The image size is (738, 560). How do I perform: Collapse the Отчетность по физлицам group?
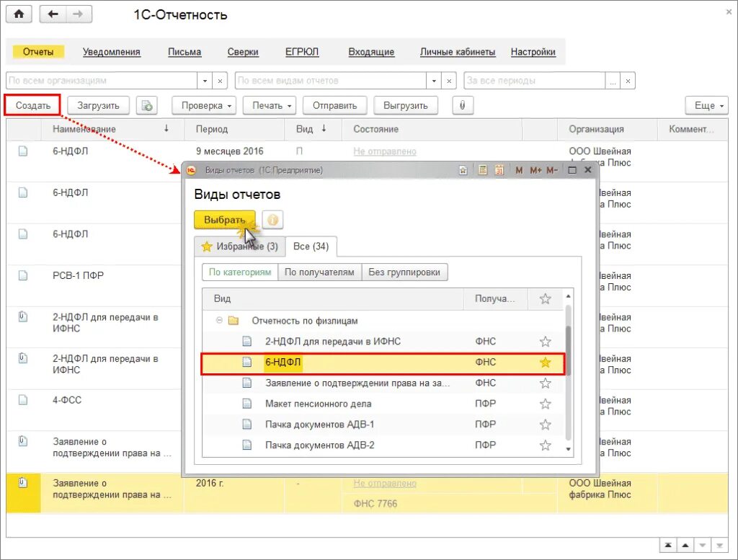click(x=219, y=320)
